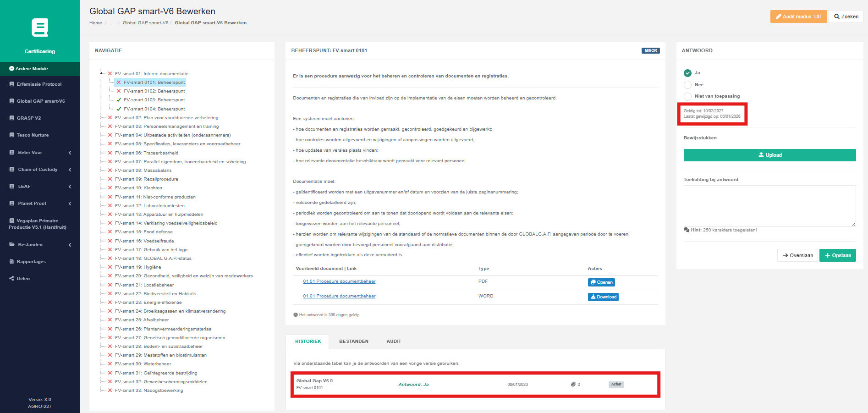Image resolution: width=868 pixels, height=413 pixels.
Task: Click the MINOR badge on the Beheerspunt header
Action: coord(651,51)
